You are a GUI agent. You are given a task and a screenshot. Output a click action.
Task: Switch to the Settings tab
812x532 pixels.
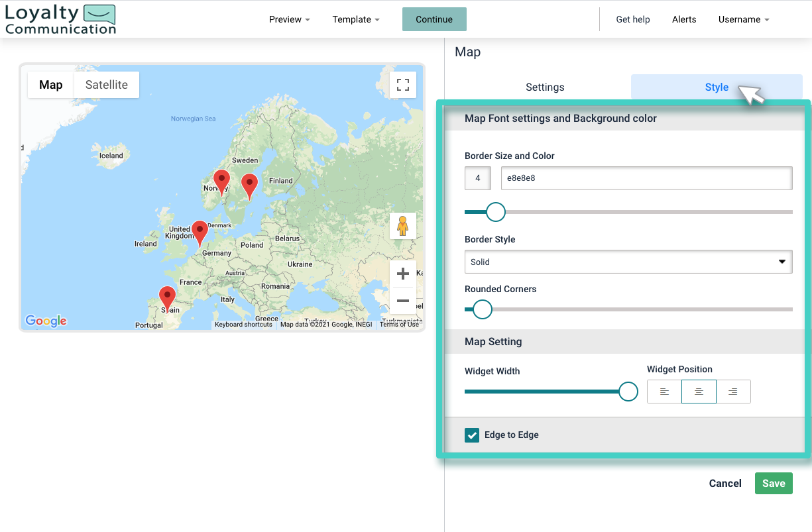pos(544,87)
